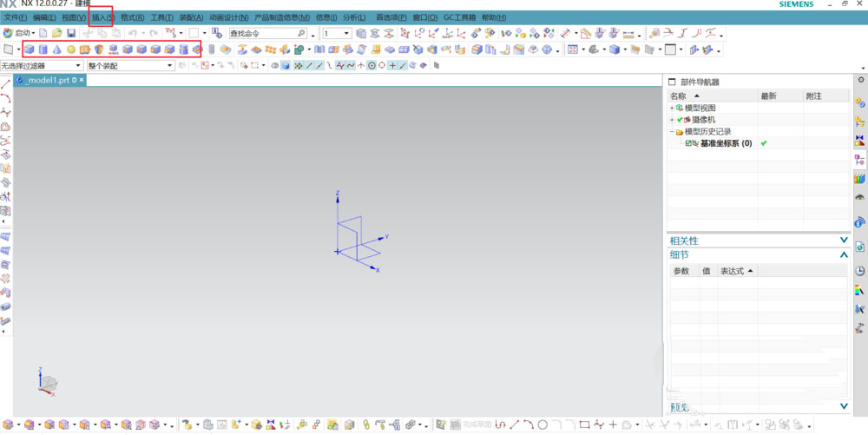This screenshot has width=868, height=435.
Task: Click the 查找命令 search field
Action: pyautogui.click(x=268, y=33)
